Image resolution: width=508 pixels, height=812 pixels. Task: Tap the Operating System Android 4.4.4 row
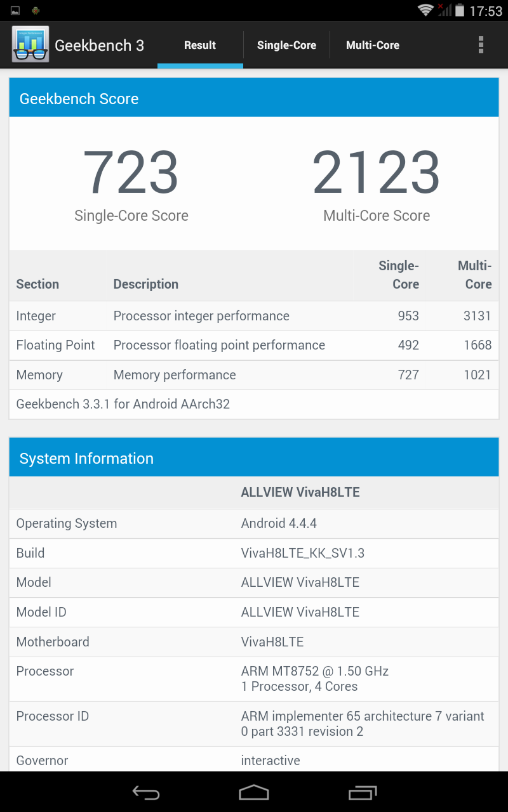click(253, 523)
